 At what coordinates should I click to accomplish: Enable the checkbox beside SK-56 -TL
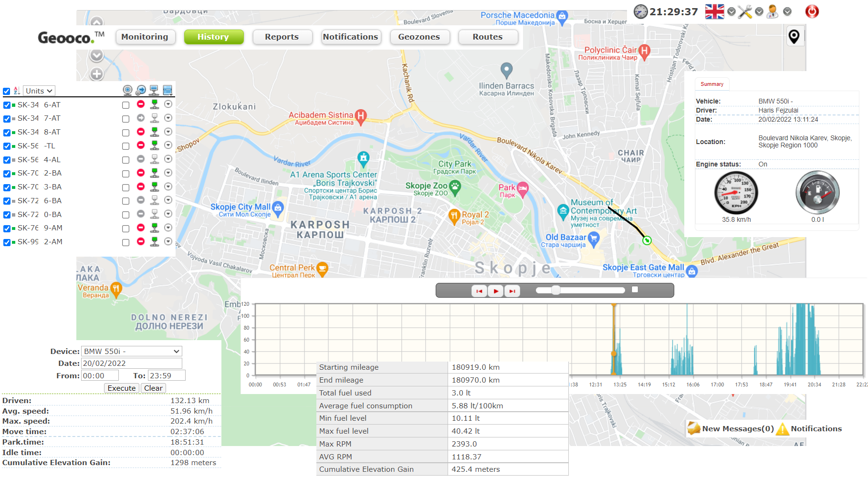[x=6, y=146]
